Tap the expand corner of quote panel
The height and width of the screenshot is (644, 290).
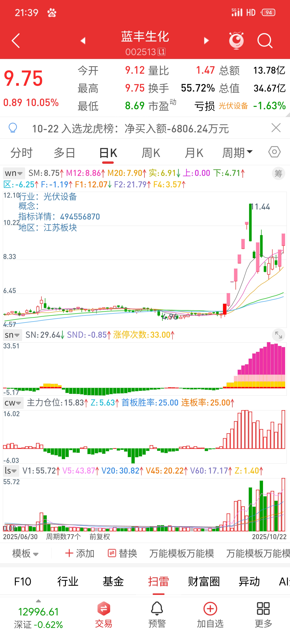[x=288, y=115]
